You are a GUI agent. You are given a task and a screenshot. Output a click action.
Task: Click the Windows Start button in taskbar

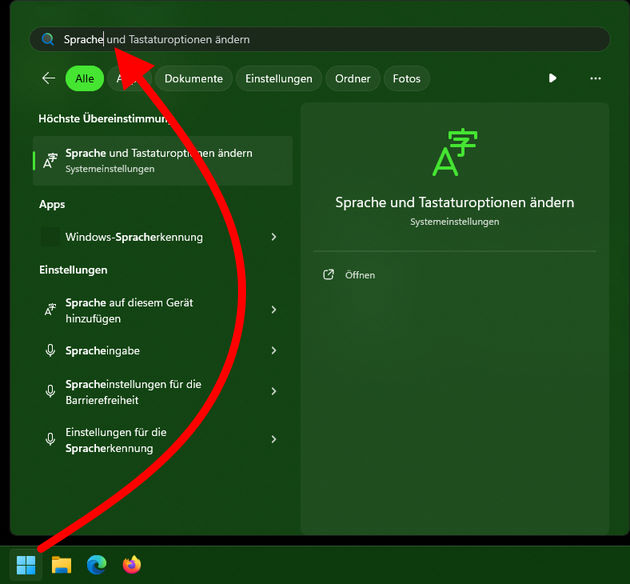tap(26, 565)
